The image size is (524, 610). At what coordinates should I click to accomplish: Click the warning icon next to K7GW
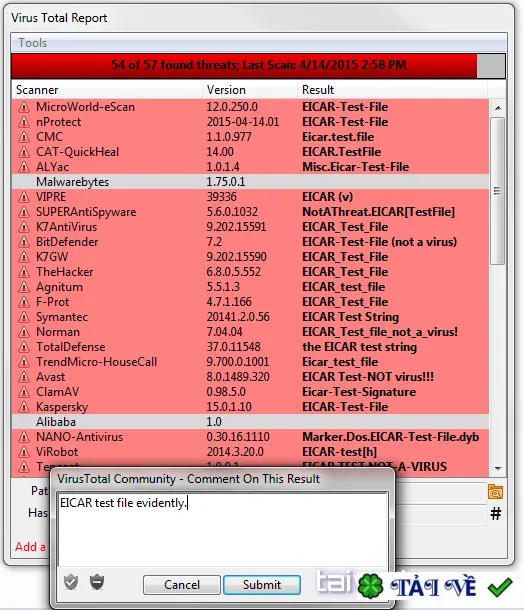[24, 257]
